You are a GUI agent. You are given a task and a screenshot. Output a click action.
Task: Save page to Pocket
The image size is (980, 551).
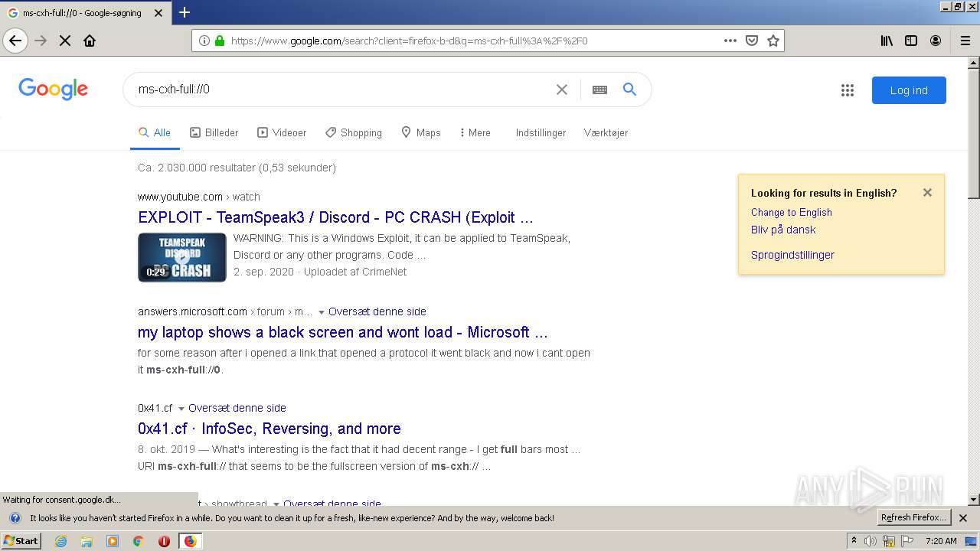pyautogui.click(x=752, y=41)
